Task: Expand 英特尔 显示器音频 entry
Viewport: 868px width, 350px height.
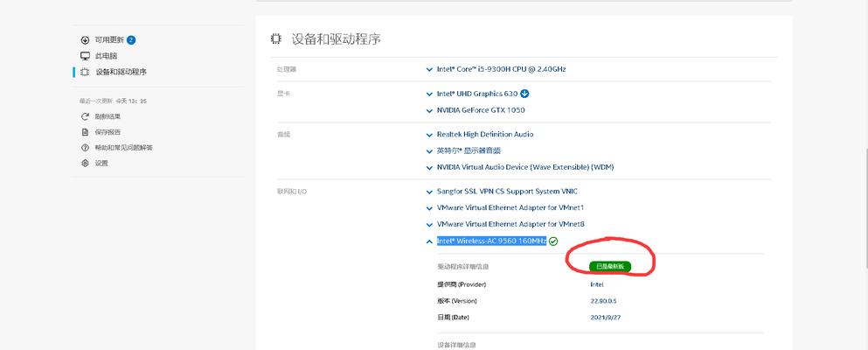Action: click(x=429, y=151)
